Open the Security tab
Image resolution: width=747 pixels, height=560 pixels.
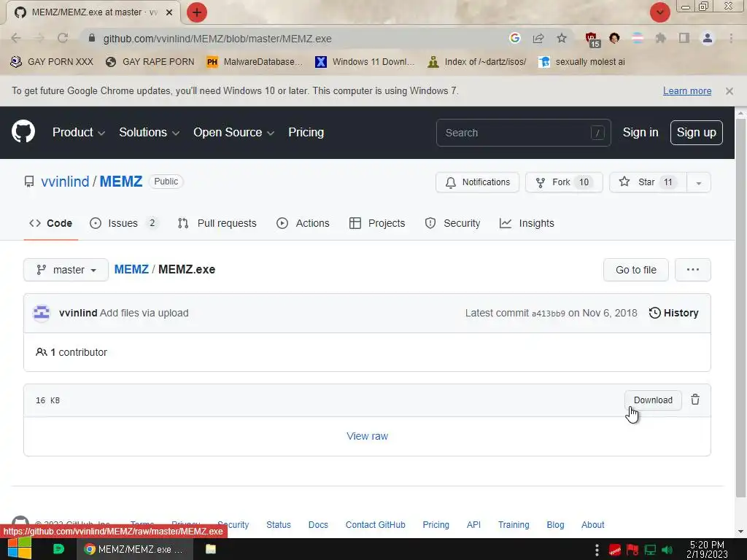tap(452, 223)
